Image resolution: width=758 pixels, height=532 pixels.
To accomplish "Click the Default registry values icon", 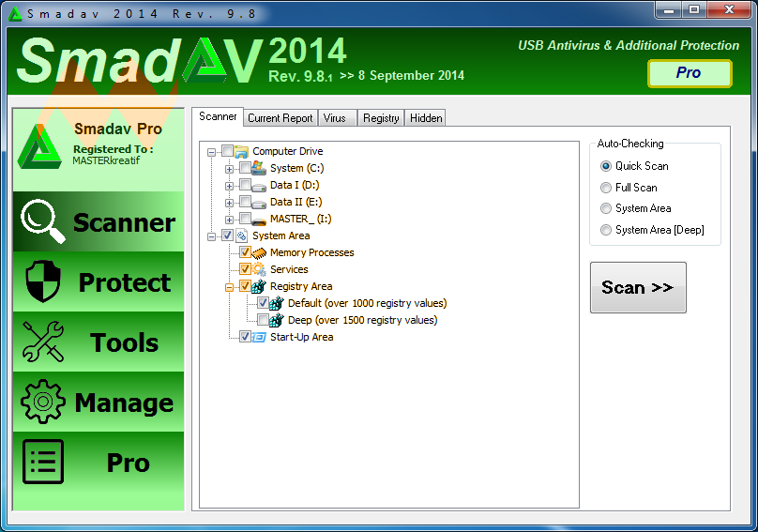I will (277, 303).
